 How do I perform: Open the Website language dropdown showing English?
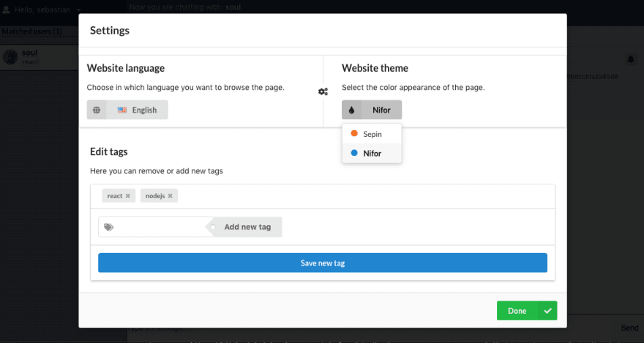coord(127,110)
